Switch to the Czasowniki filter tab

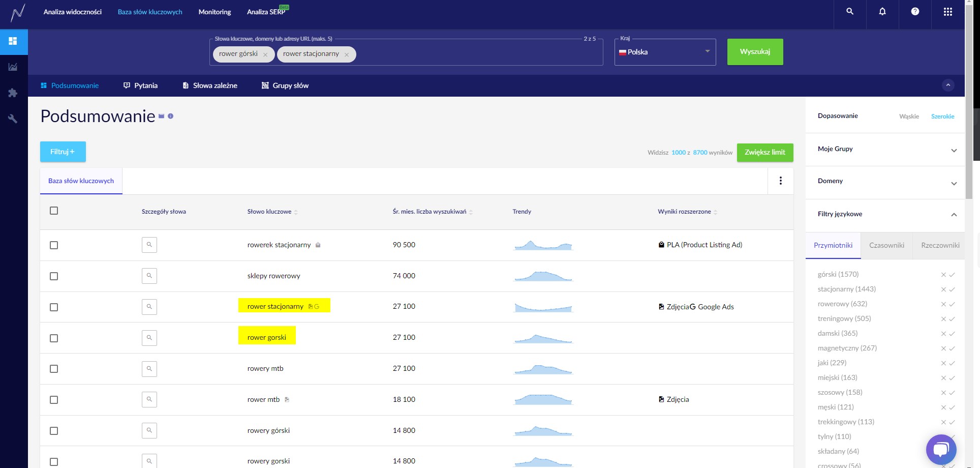pyautogui.click(x=886, y=245)
